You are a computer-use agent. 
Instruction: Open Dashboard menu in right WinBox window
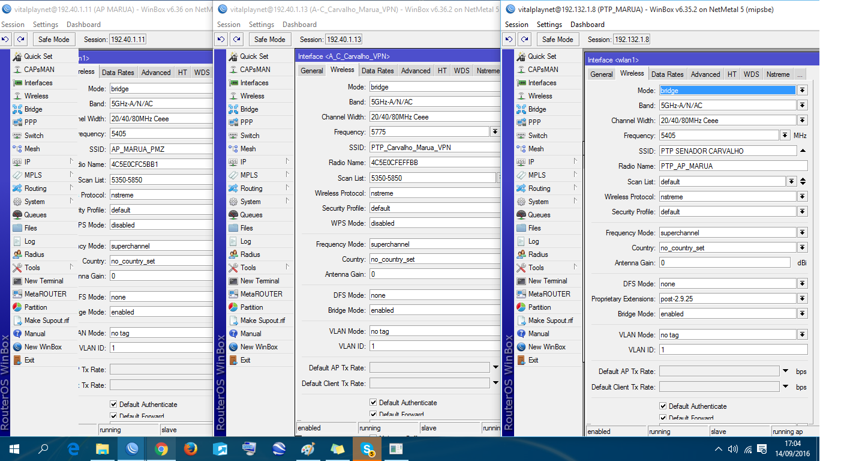588,25
